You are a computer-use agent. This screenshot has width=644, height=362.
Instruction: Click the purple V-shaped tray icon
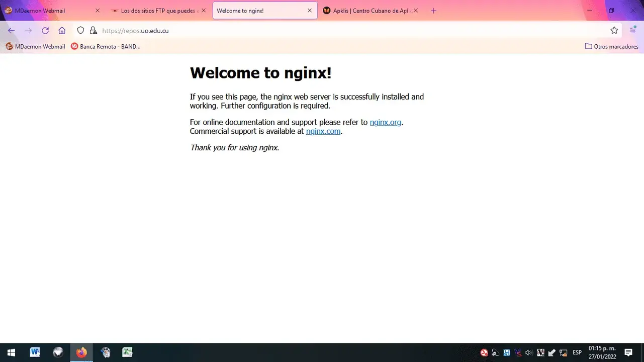(x=518, y=353)
